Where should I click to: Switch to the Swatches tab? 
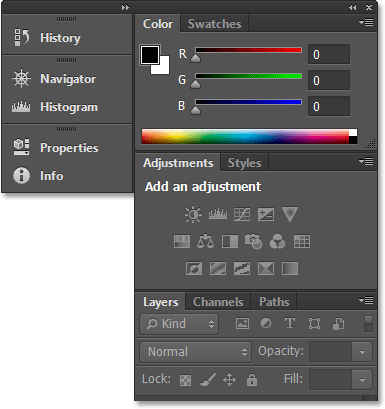pos(214,24)
